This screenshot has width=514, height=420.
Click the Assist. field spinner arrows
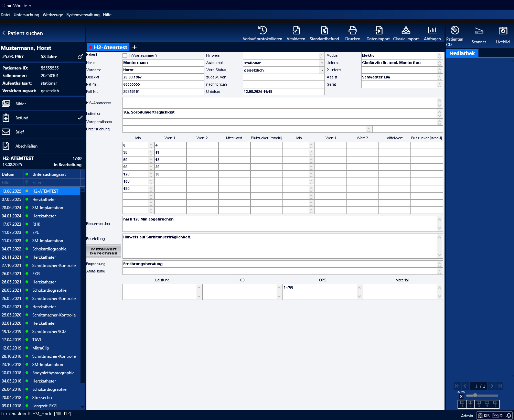pyautogui.click(x=439, y=77)
